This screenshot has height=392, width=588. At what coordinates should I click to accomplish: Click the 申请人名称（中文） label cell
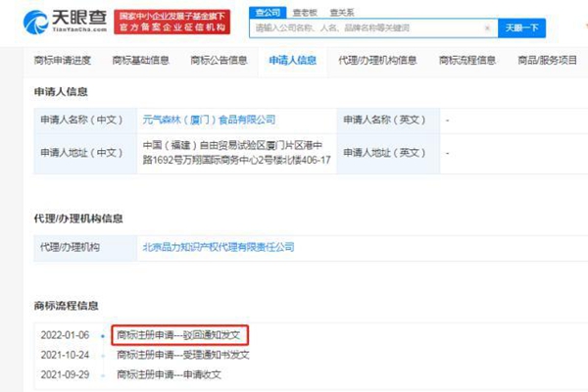[x=85, y=120]
